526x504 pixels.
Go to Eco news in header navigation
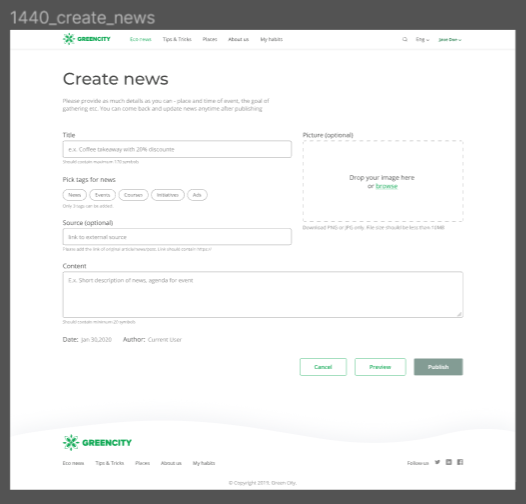141,39
